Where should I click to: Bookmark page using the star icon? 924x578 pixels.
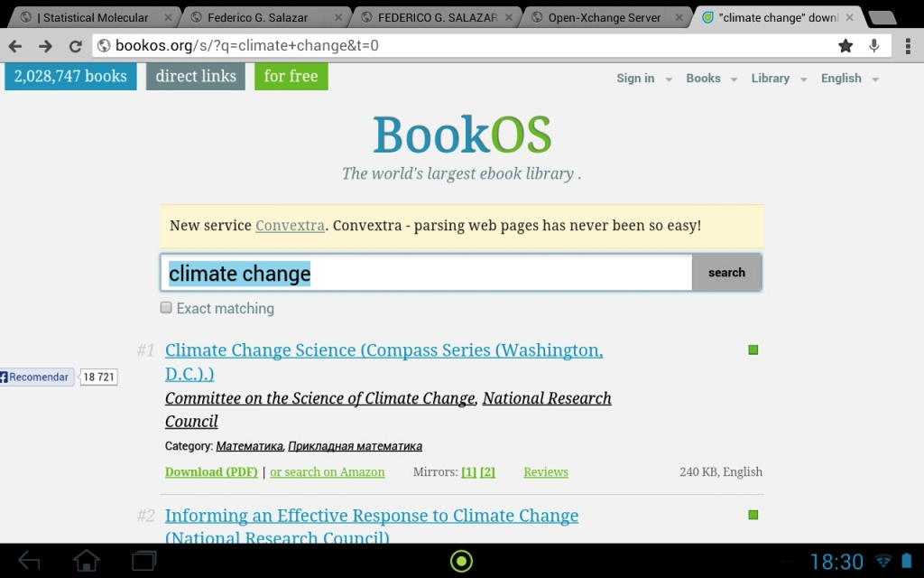pos(845,46)
